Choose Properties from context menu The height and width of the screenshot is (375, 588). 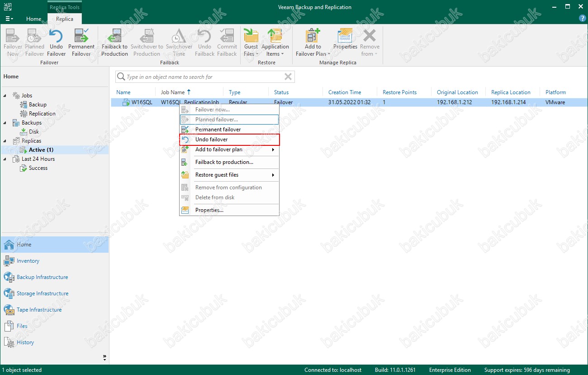click(x=229, y=210)
